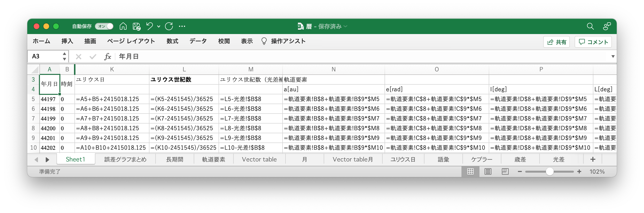This screenshot has width=644, height=213.
Task: Open the 挿入 ribbon tab
Action: tap(67, 41)
